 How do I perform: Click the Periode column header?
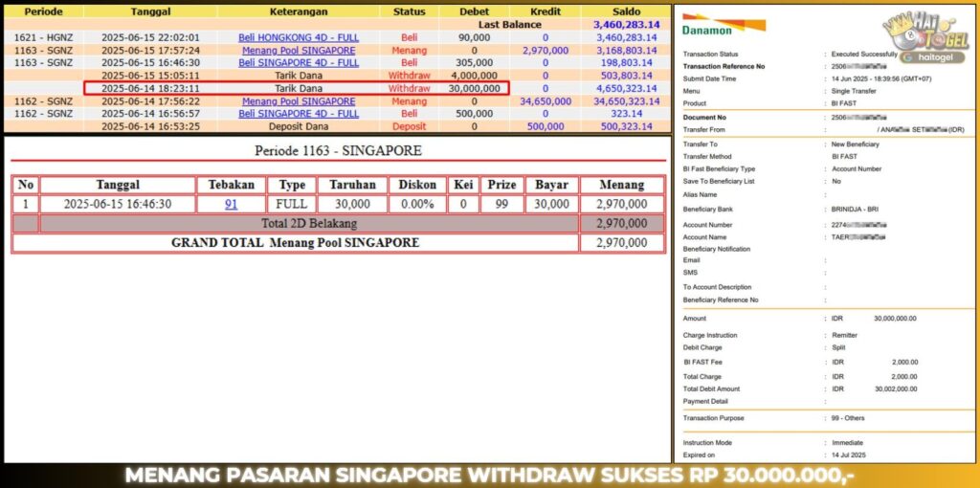click(44, 11)
